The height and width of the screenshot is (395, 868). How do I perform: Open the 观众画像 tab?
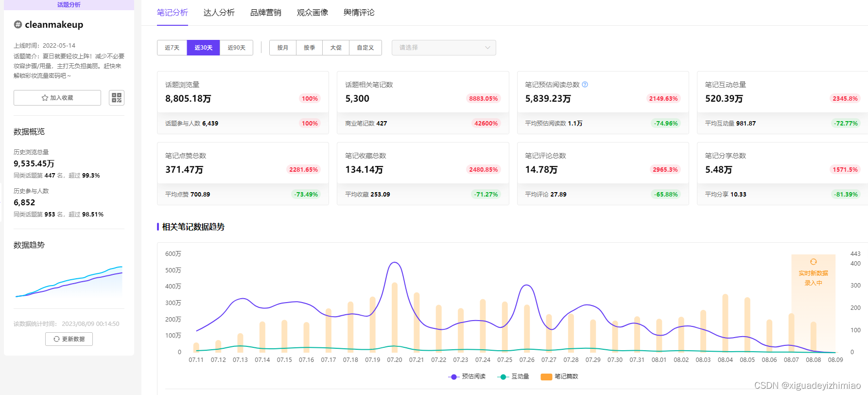[x=312, y=13]
